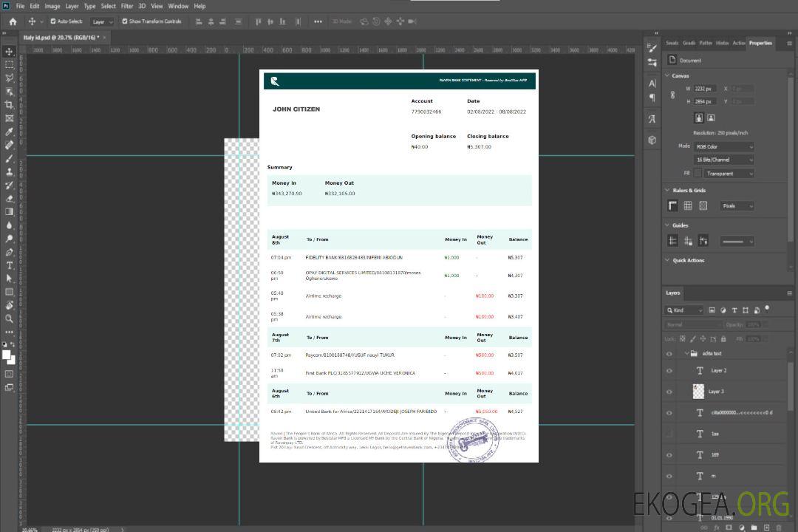Image resolution: width=798 pixels, height=532 pixels.
Task: Select the Eraser tool
Action: pos(9,199)
